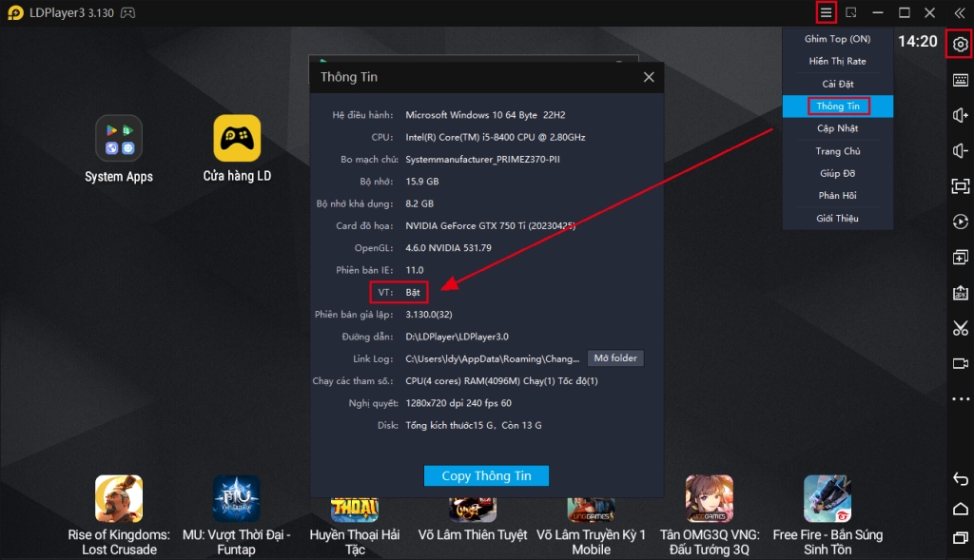Viewport: 974px width, 560px height.
Task: Open the operation recorder
Action: (x=961, y=222)
